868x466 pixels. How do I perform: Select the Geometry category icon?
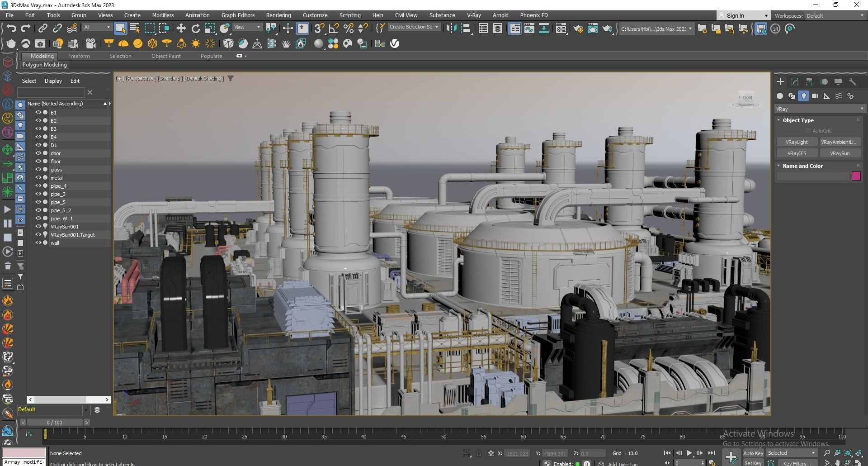click(779, 96)
